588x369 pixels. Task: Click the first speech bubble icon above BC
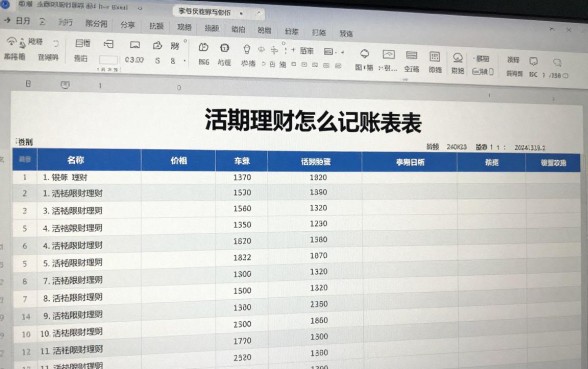click(x=533, y=61)
